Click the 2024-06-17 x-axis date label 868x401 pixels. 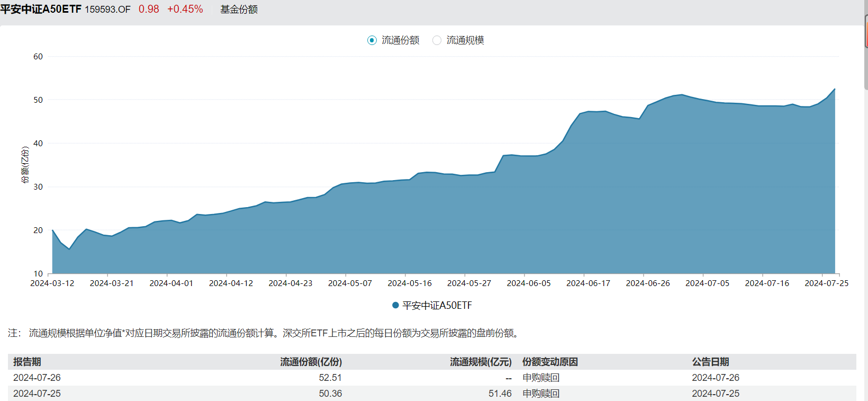(x=588, y=283)
